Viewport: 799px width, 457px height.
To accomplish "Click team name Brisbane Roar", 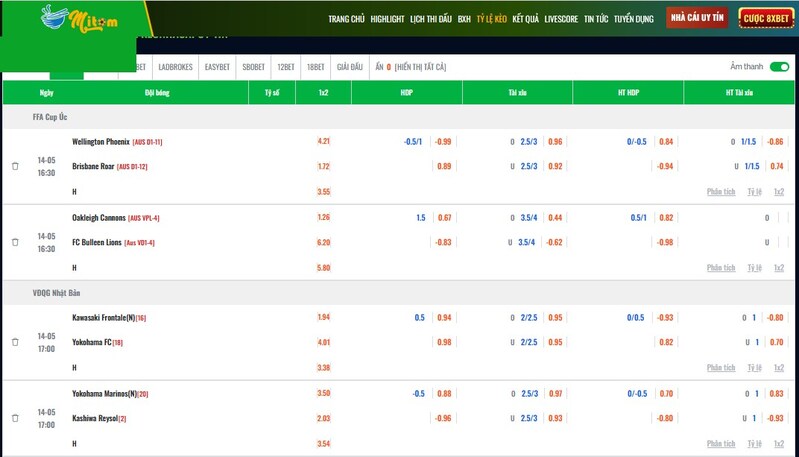I will tap(93, 166).
